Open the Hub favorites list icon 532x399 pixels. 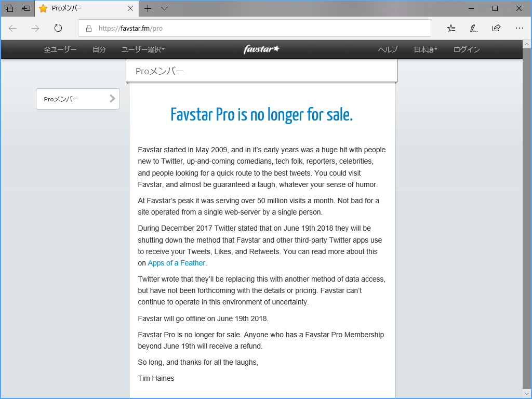click(451, 28)
